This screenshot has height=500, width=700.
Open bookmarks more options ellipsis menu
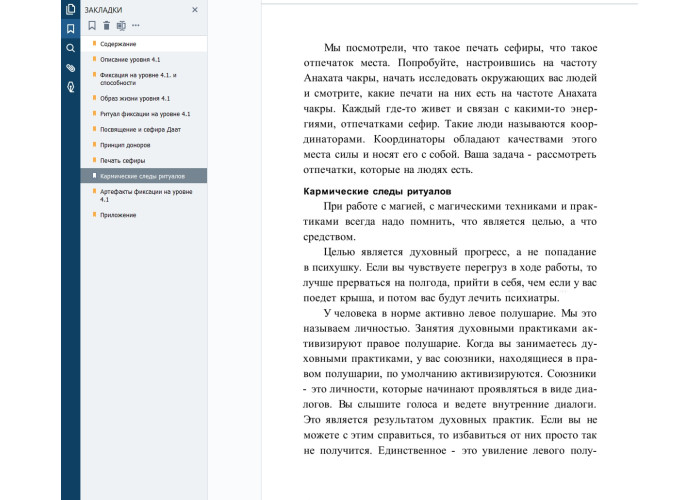pyautogui.click(x=135, y=25)
